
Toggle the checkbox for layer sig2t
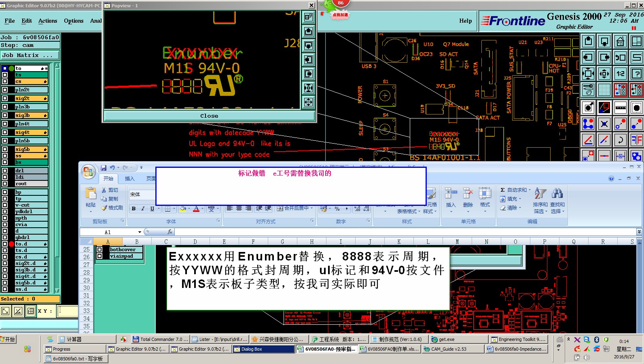pyautogui.click(x=5, y=98)
